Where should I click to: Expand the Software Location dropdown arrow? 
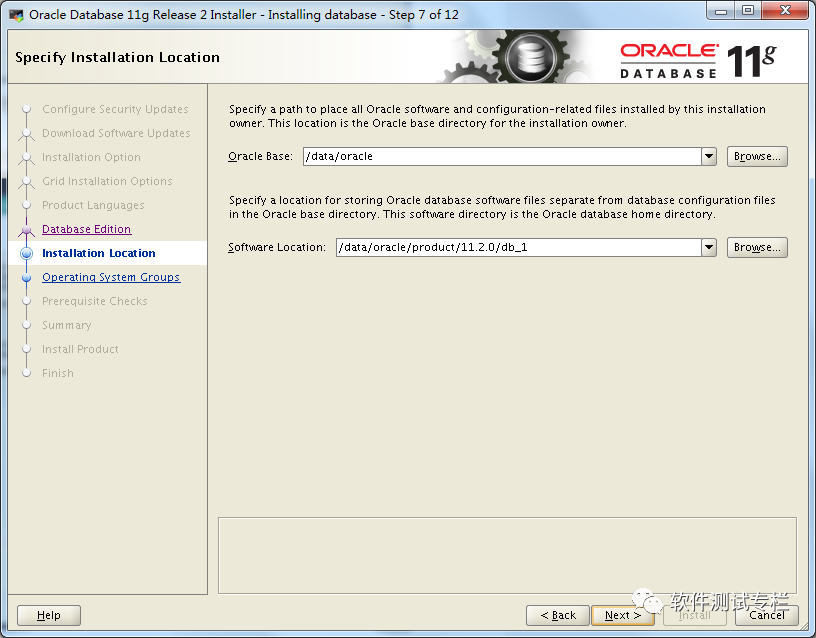pos(709,248)
